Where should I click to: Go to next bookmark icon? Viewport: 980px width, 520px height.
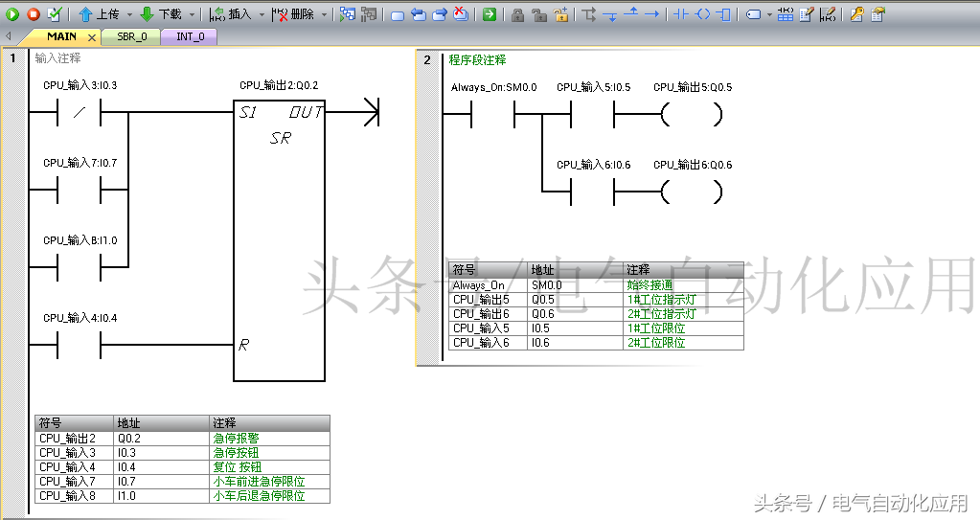[x=440, y=14]
